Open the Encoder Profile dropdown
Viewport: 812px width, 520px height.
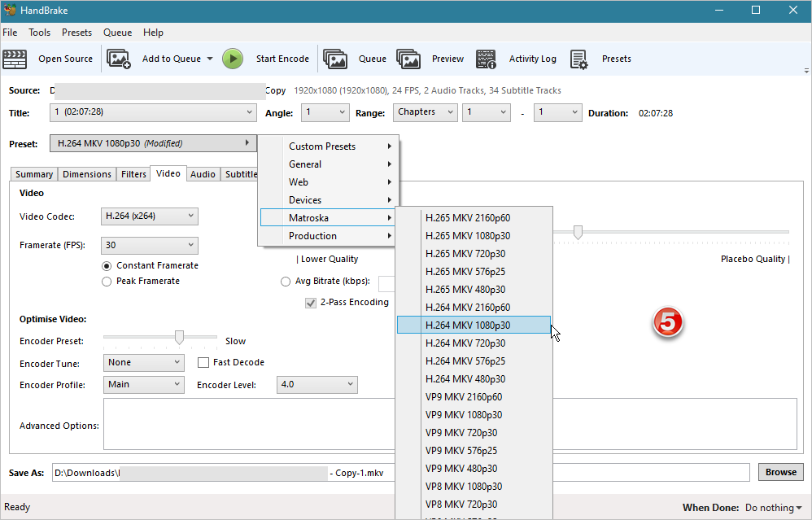click(144, 385)
